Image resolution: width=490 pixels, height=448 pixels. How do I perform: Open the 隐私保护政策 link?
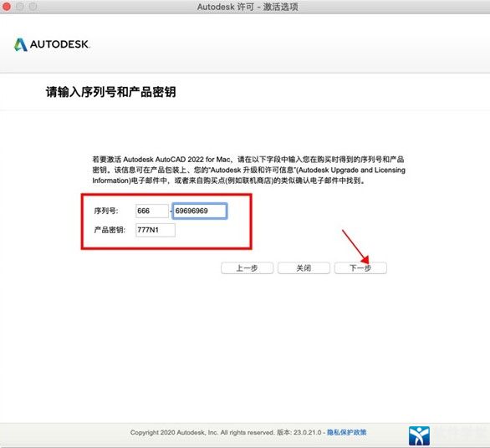[346, 432]
